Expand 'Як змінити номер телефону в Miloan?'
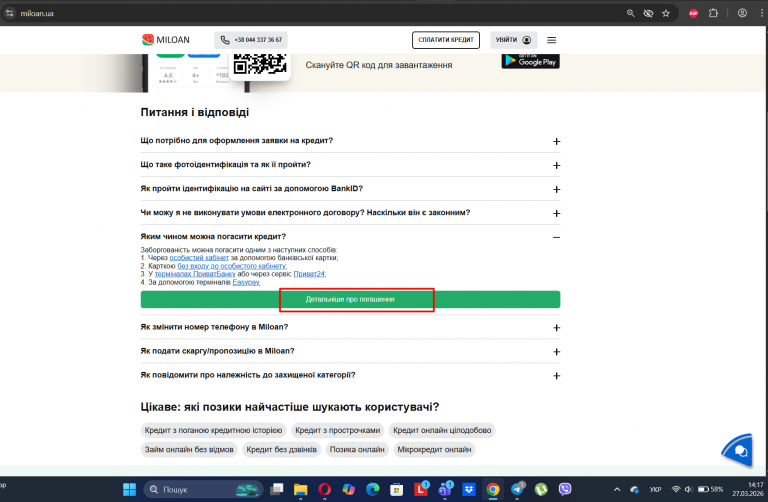768x502 pixels. click(x=350, y=327)
